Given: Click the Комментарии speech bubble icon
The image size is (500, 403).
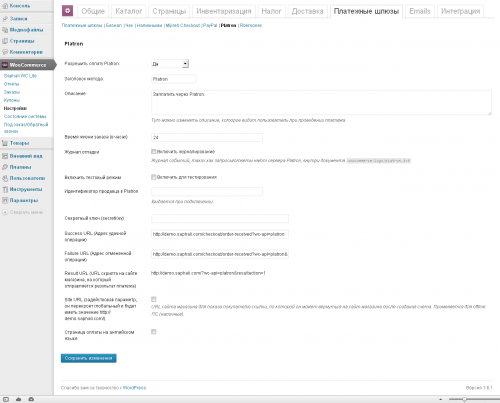Looking at the screenshot, I should (x=5, y=52).
